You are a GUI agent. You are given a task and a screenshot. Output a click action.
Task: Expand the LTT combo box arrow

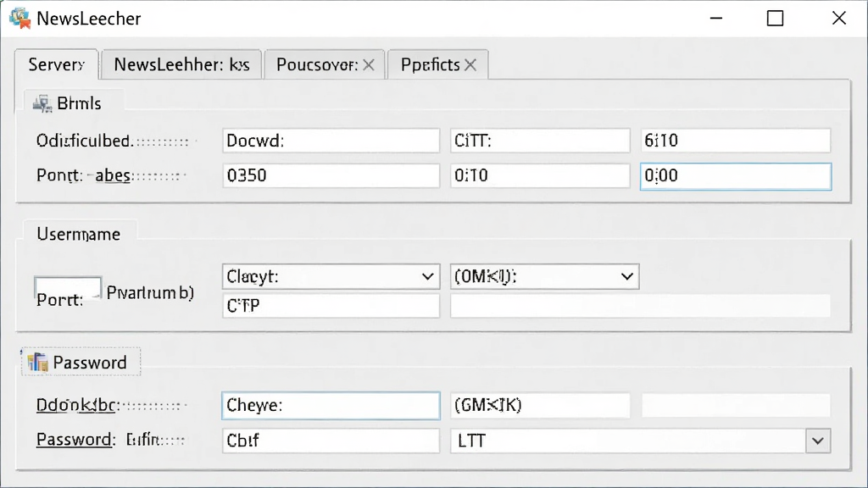[x=818, y=441]
